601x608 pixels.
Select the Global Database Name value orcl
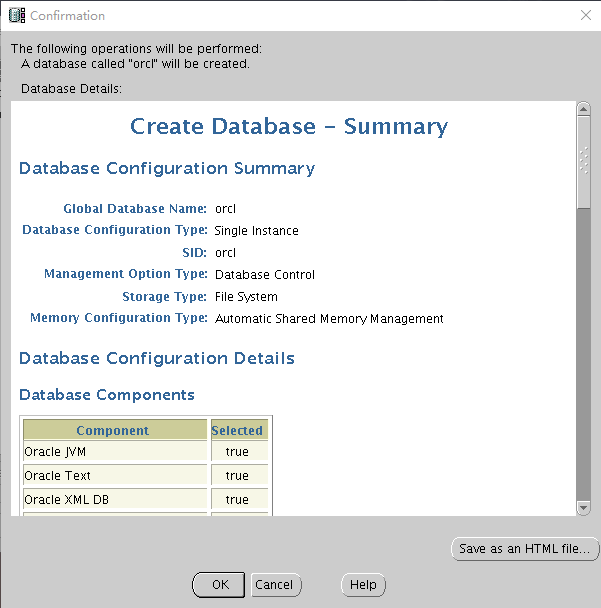point(225,209)
